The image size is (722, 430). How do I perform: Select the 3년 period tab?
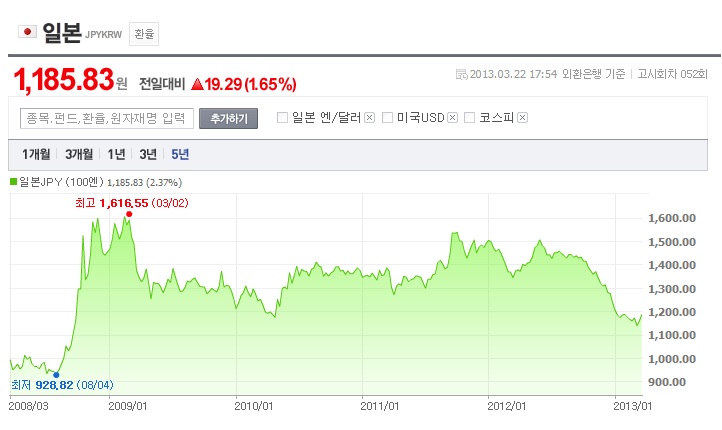(x=148, y=154)
